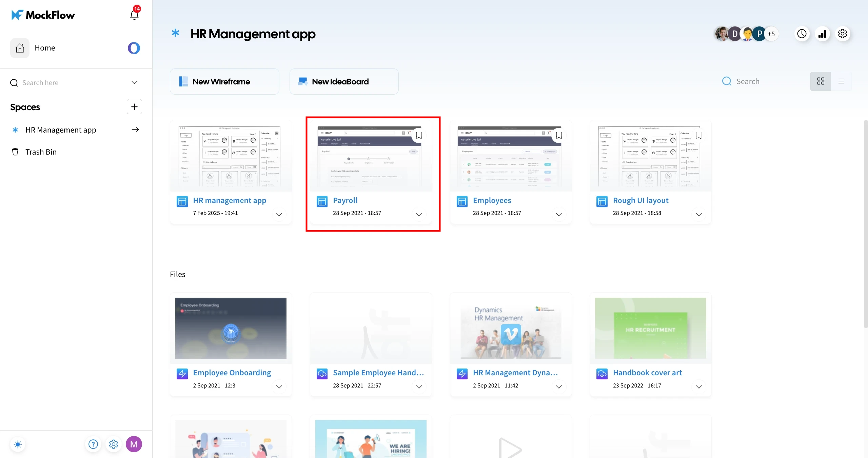The image size is (868, 458).
Task: Click the add new space plus button
Action: pos(134,107)
